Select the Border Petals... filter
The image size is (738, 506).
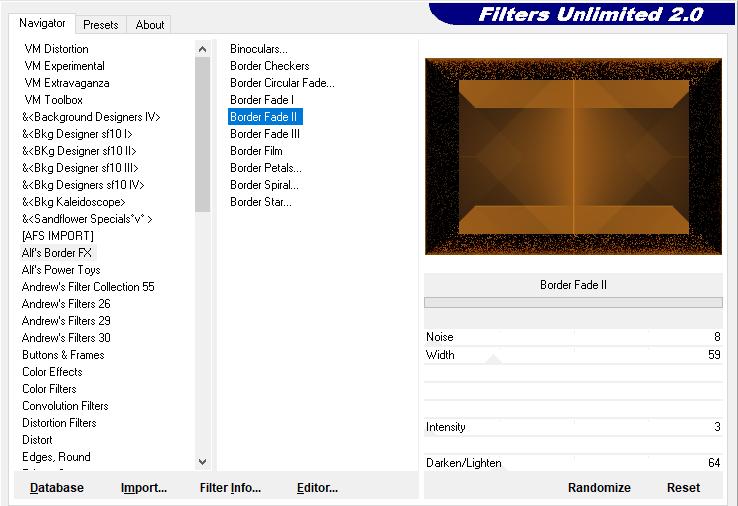coord(266,168)
